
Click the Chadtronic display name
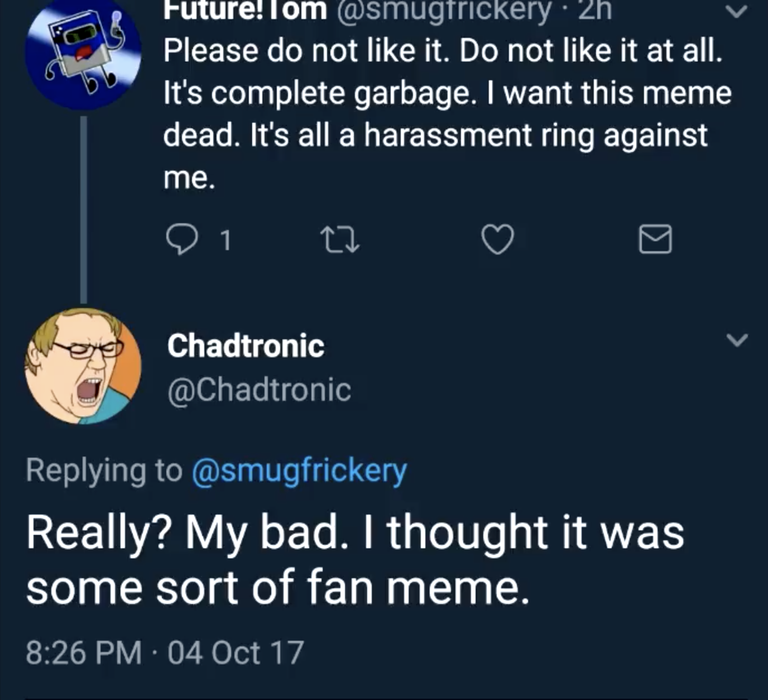pos(246,345)
